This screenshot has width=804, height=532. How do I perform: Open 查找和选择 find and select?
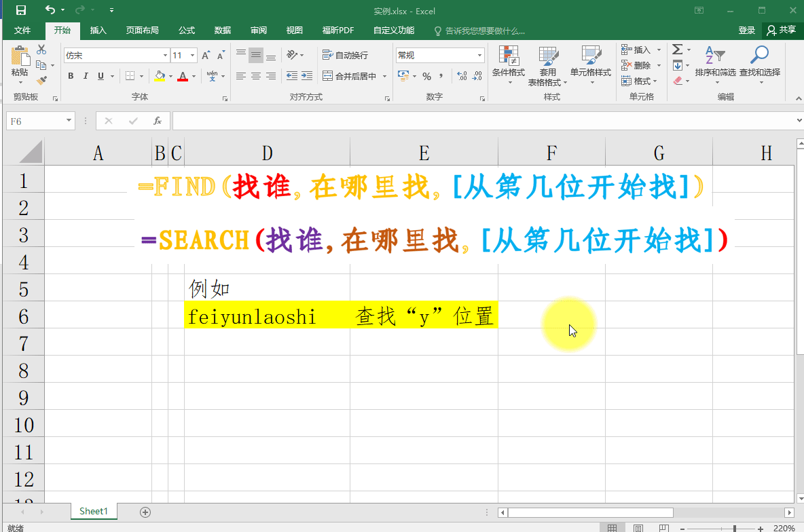759,64
